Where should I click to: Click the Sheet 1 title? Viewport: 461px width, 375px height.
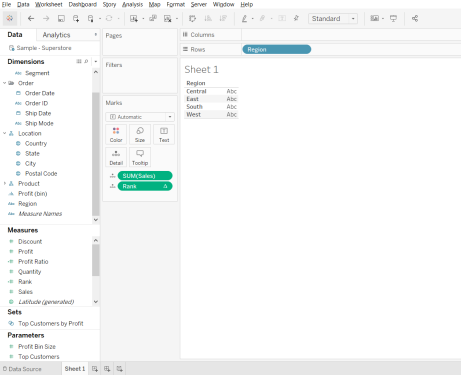201,69
